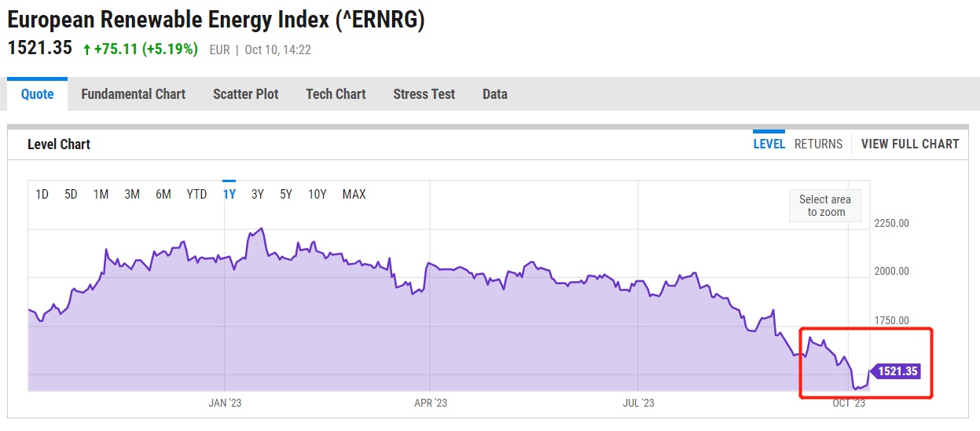
Task: Set chart range to 3Y
Action: click(x=257, y=194)
